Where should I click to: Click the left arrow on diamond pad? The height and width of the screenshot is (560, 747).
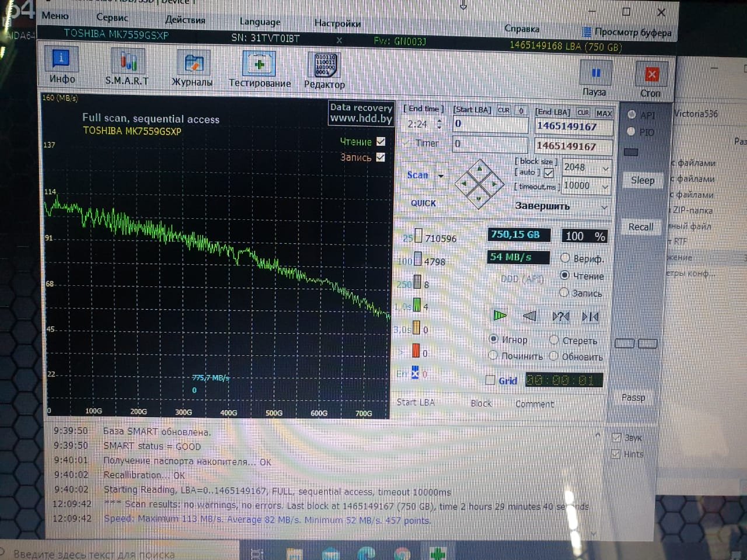coord(464,183)
